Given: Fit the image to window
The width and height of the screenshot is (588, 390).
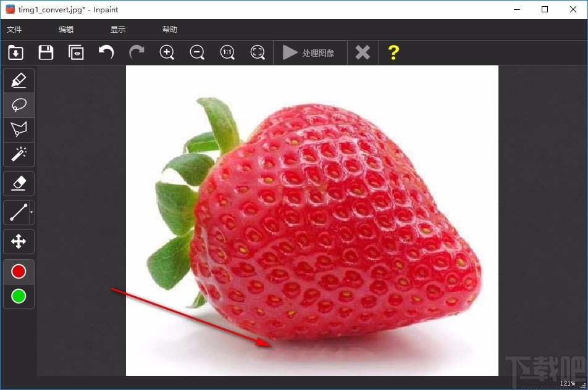Looking at the screenshot, I should pyautogui.click(x=258, y=52).
